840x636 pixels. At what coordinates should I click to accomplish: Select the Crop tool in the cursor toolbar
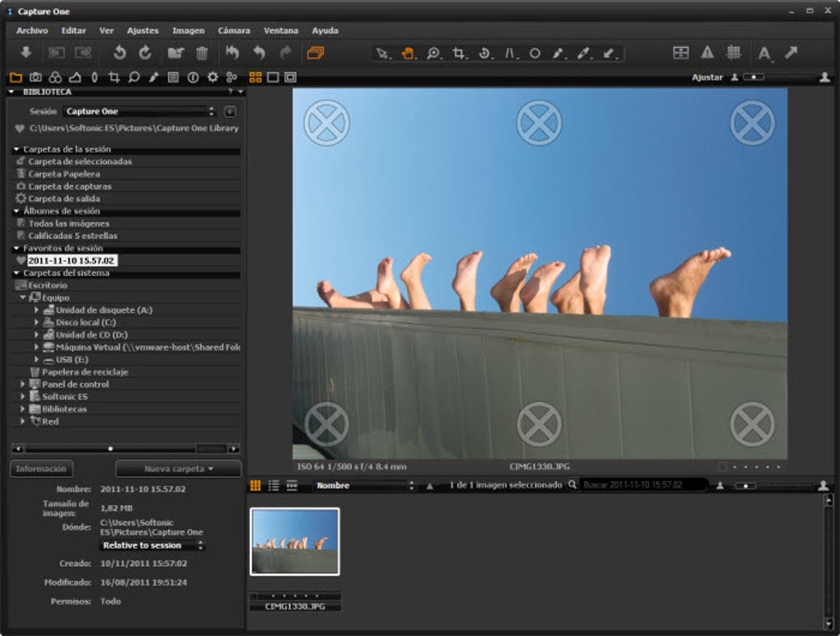point(458,53)
